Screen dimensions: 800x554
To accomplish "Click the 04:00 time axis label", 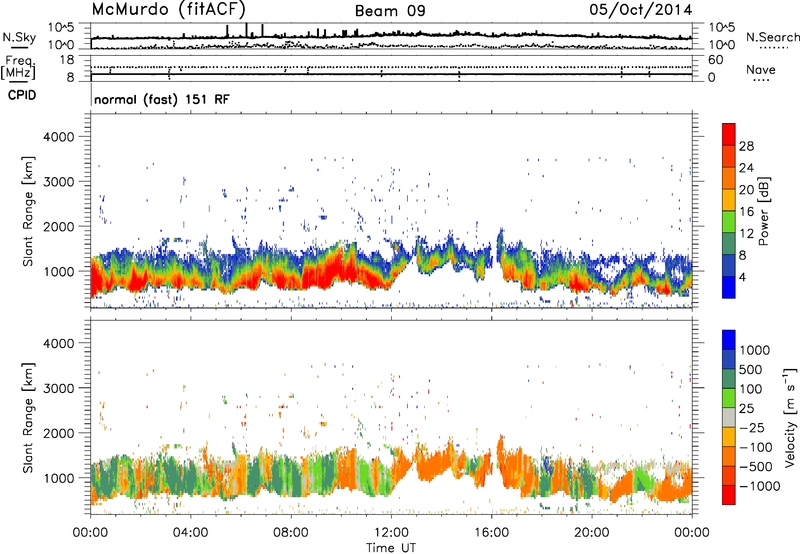I will 191,532.
